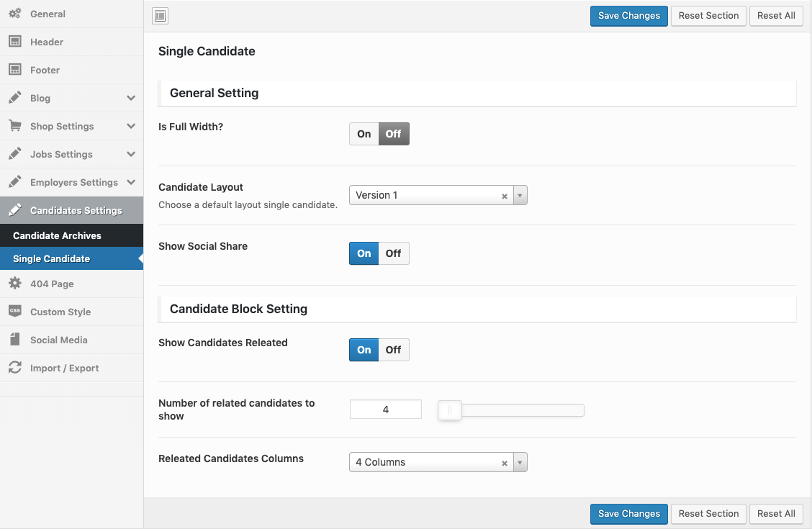Turn off Show Social Share
This screenshot has width=812, height=529.
coord(393,253)
